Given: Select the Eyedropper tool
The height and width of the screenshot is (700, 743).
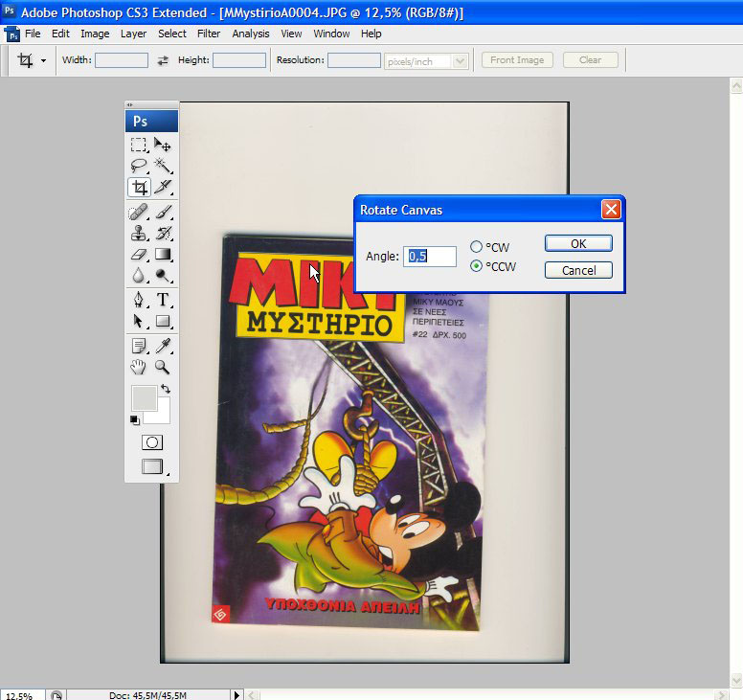Looking at the screenshot, I should coord(163,346).
